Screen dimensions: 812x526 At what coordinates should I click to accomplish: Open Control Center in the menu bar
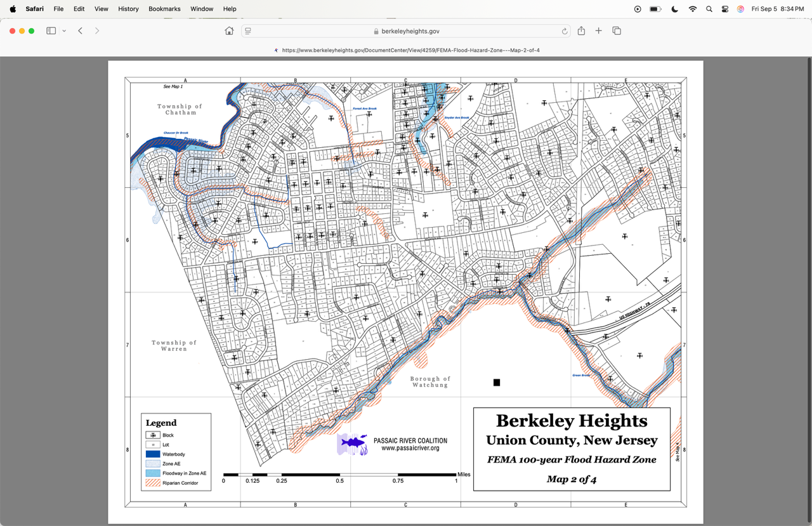pyautogui.click(x=725, y=9)
